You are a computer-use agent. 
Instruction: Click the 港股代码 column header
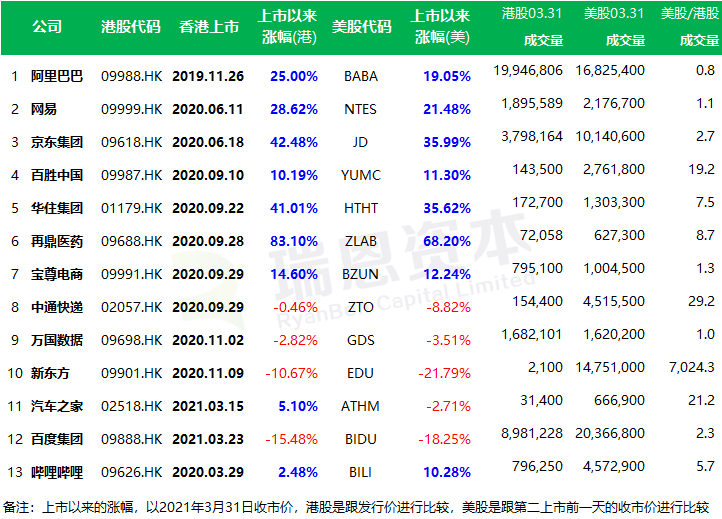click(x=130, y=27)
